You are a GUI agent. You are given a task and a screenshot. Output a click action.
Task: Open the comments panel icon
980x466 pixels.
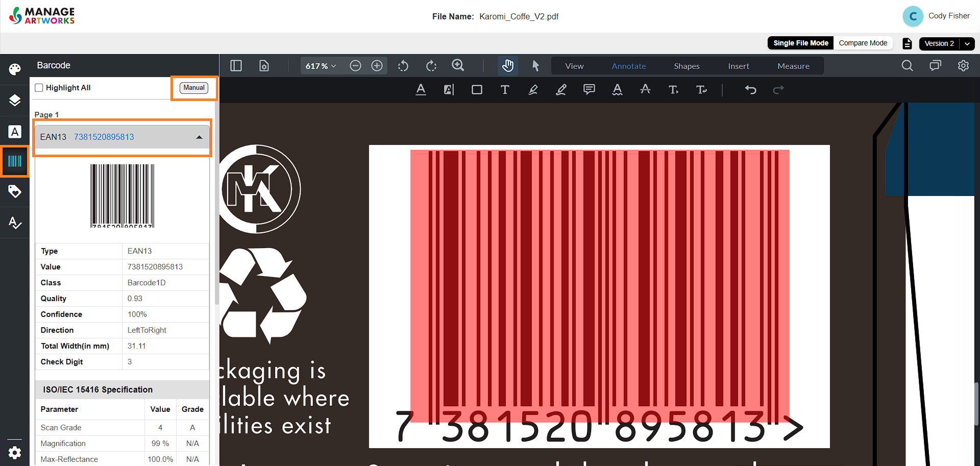pos(935,66)
